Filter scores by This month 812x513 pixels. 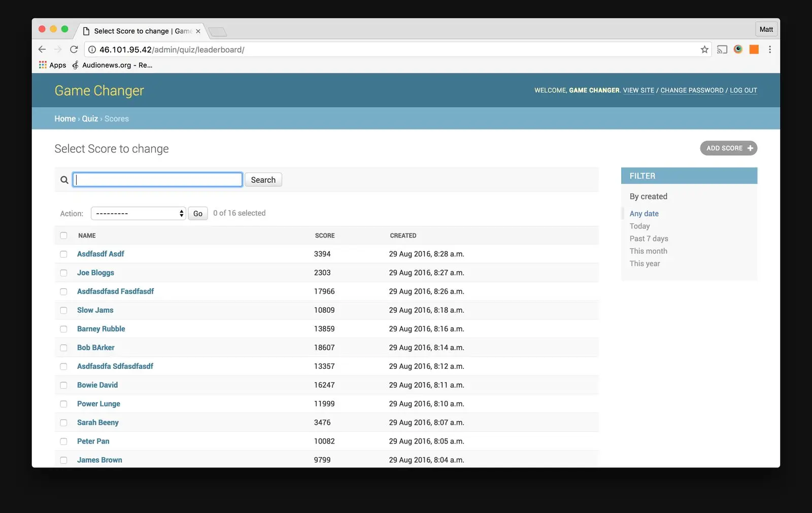(x=649, y=251)
